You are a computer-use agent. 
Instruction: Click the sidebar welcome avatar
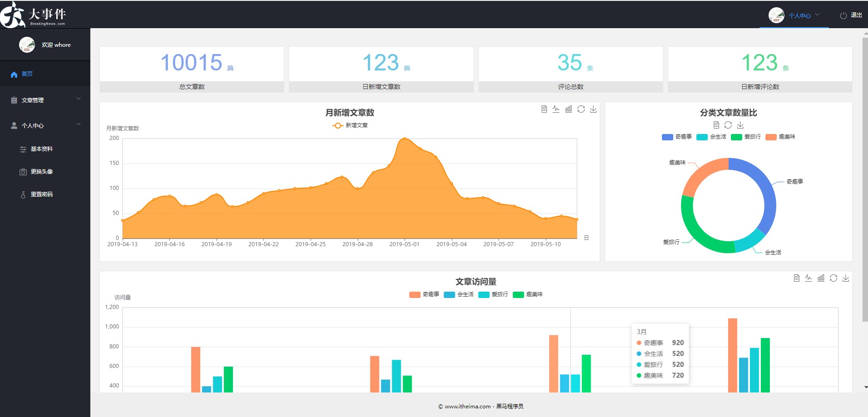click(27, 45)
